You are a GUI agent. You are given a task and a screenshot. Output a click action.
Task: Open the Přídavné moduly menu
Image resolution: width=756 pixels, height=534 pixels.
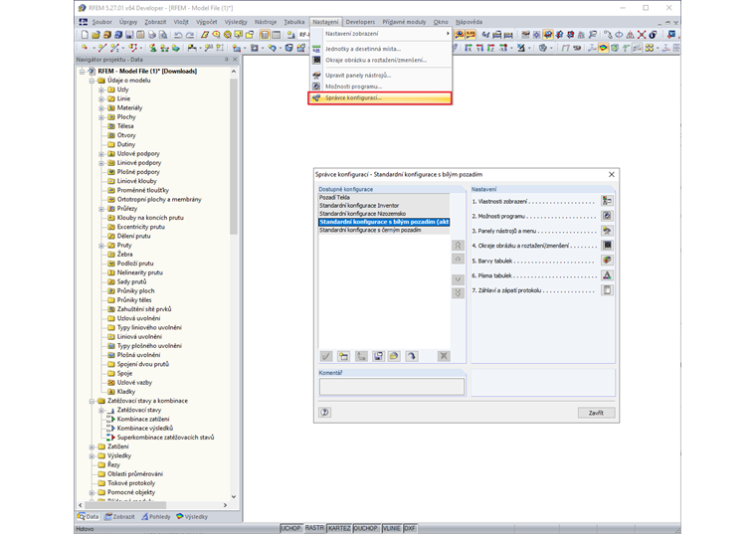coord(404,22)
